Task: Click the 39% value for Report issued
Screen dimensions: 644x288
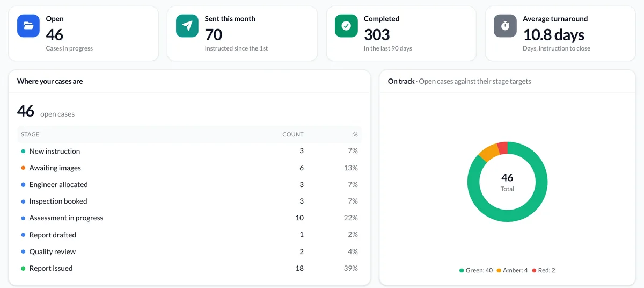Action: pyautogui.click(x=351, y=268)
